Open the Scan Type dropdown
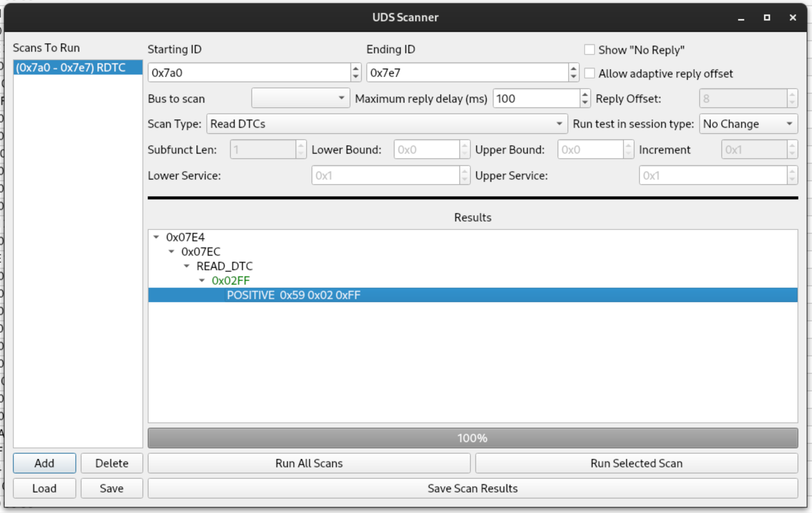Screen dimensions: 812x513 pos(386,124)
